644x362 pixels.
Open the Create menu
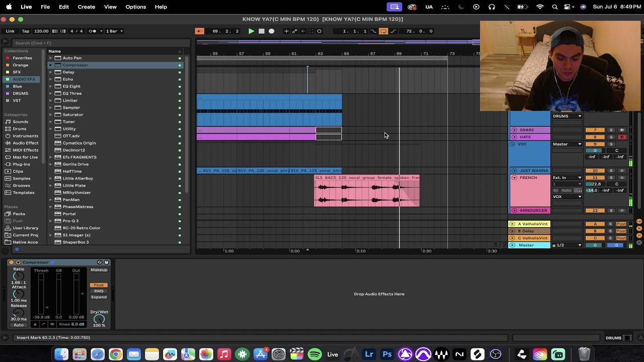pyautogui.click(x=86, y=7)
